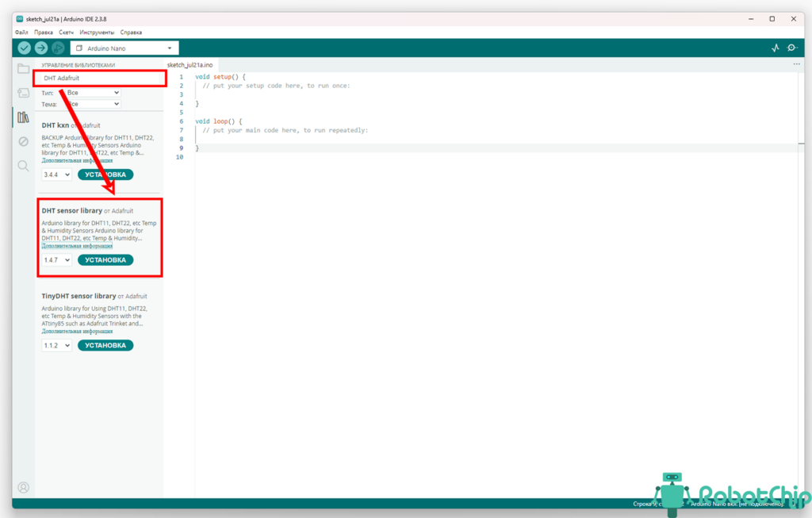The height and width of the screenshot is (518, 812).
Task: Install the DHT kxn library
Action: point(105,175)
